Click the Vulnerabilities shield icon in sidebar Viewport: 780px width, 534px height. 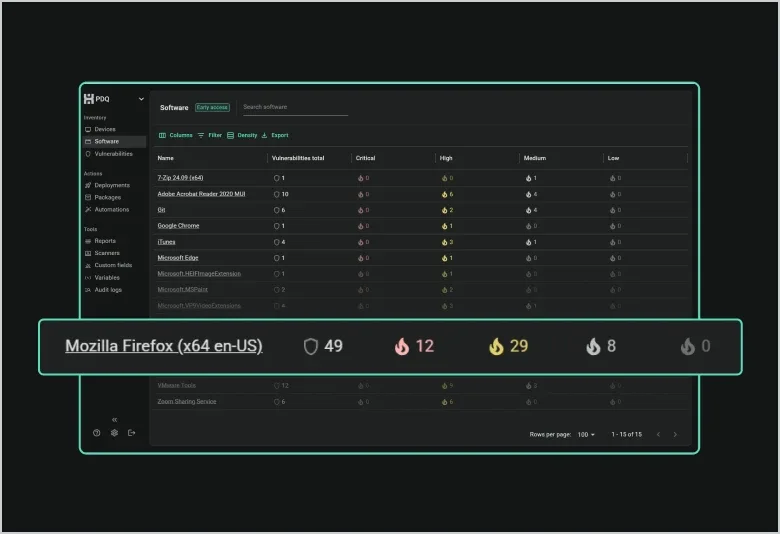click(x=88, y=154)
